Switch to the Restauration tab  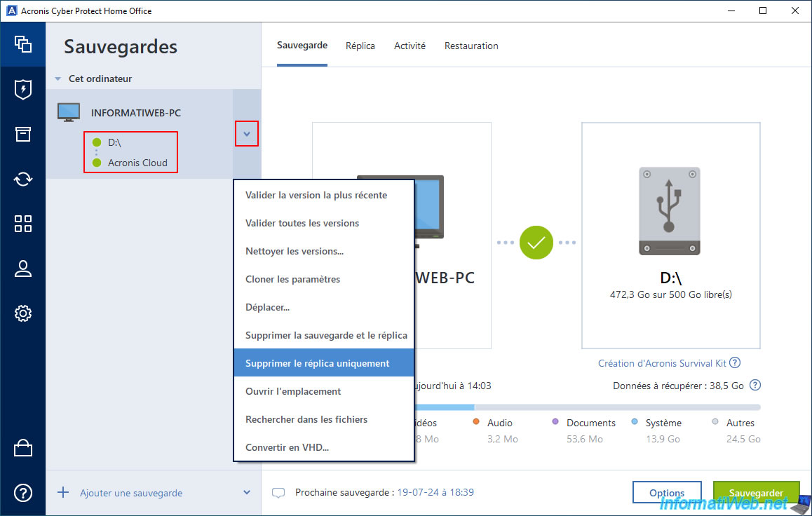[471, 46]
